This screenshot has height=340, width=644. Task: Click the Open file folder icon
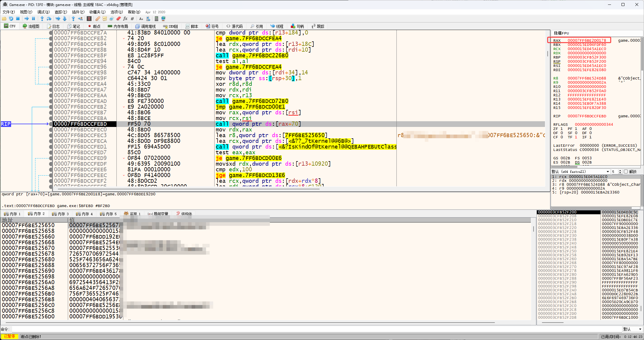click(4, 19)
